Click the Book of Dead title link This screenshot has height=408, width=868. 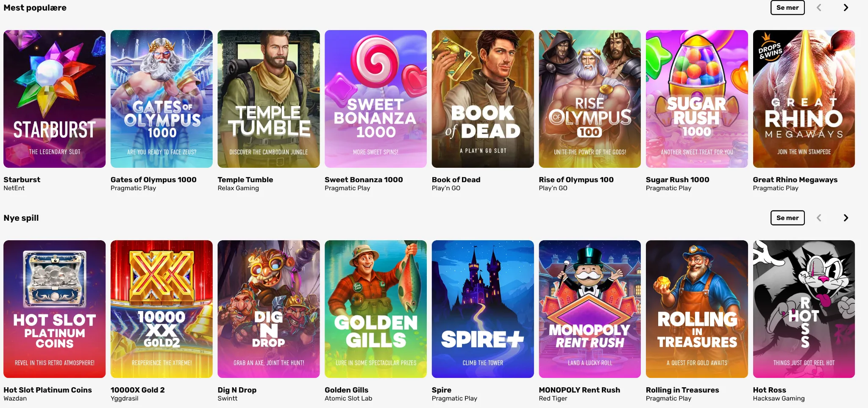(456, 180)
